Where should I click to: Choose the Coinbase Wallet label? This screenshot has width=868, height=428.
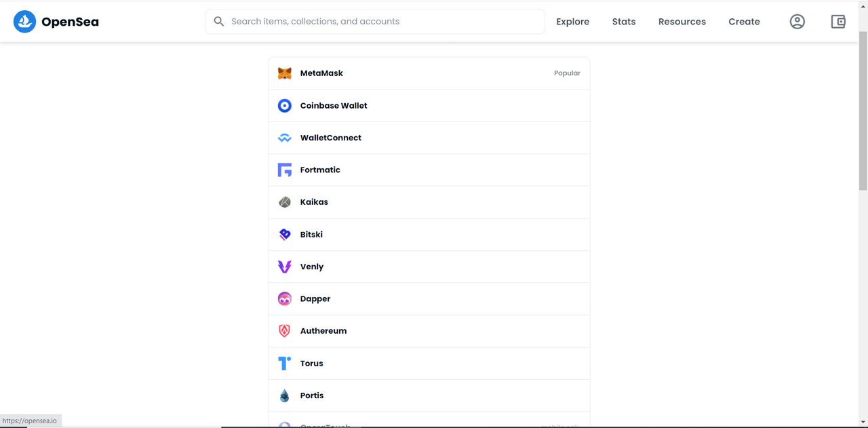pos(334,106)
